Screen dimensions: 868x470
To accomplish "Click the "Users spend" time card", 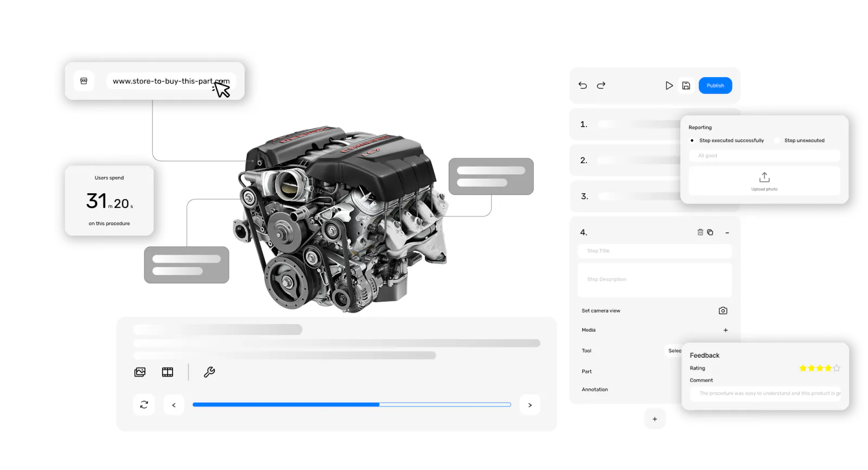I will click(x=109, y=200).
